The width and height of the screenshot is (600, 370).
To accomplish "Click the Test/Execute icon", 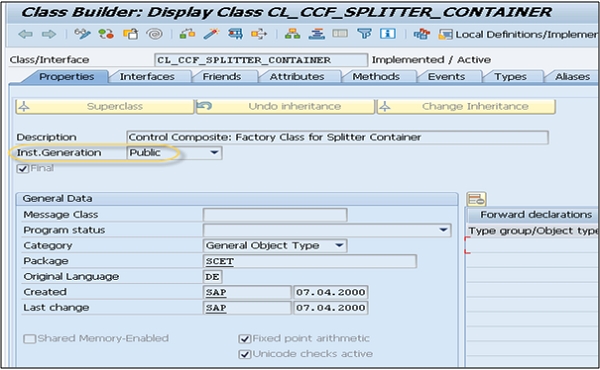I will (235, 34).
